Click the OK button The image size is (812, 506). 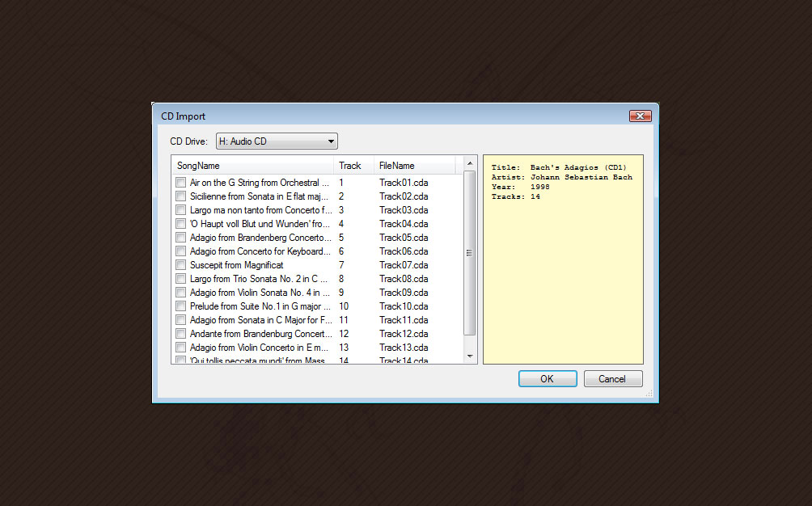[548, 377]
